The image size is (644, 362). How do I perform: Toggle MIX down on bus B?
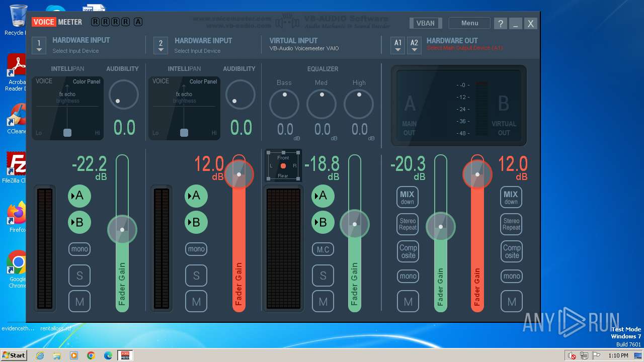point(511,197)
